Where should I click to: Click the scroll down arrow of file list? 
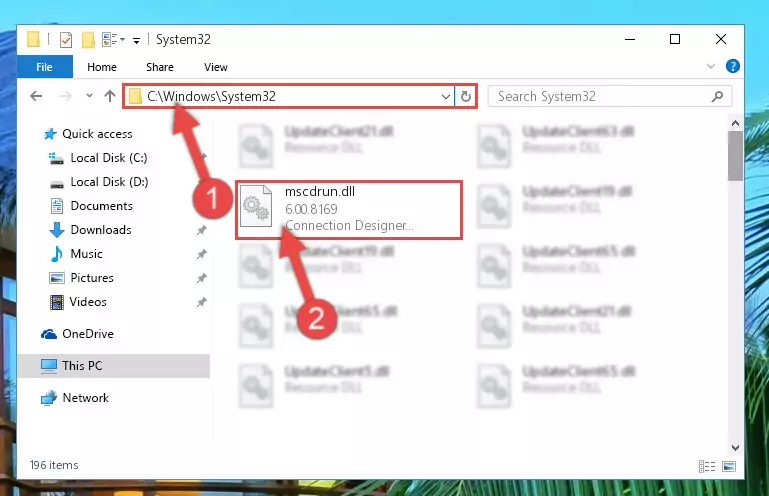(735, 447)
